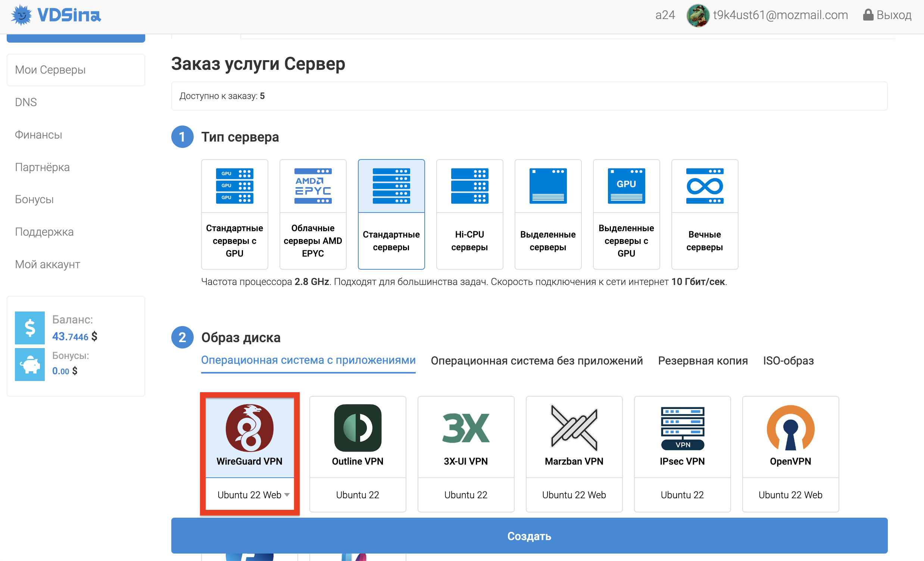Choose the IPsec VPN icon
The image size is (924, 561).
(682, 428)
